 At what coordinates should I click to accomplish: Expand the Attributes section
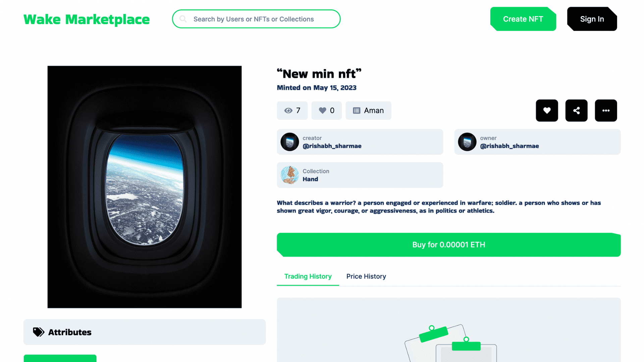(145, 332)
